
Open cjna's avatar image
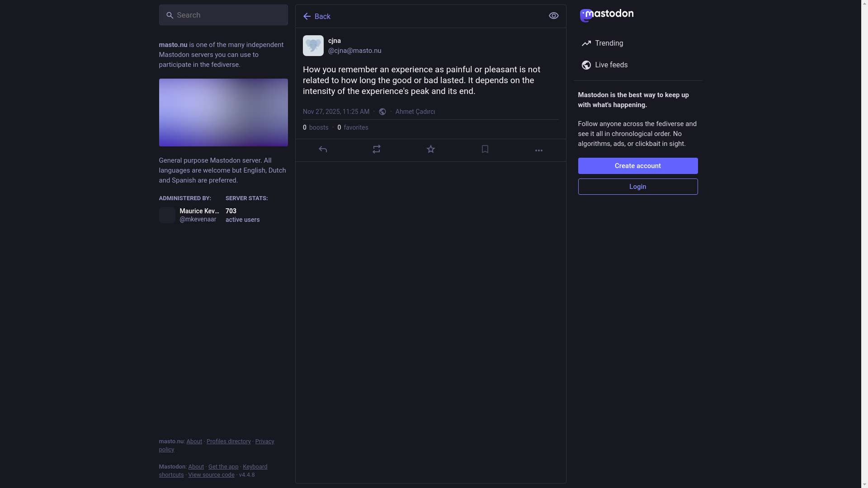313,46
